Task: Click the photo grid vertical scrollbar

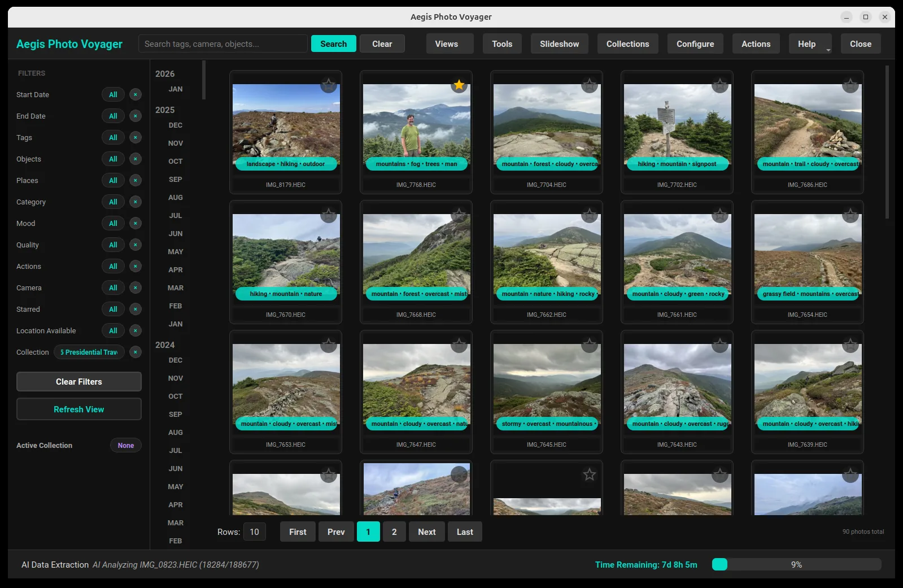Action: click(887, 142)
